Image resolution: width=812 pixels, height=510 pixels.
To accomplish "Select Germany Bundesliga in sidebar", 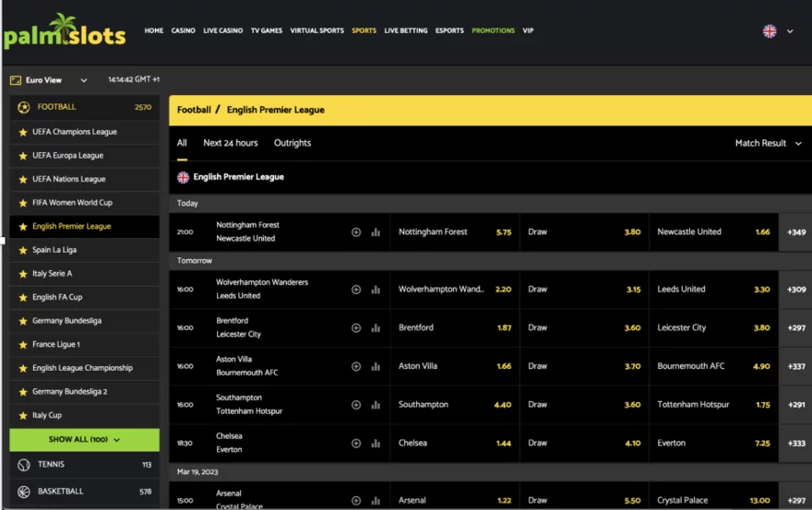I will click(x=66, y=321).
